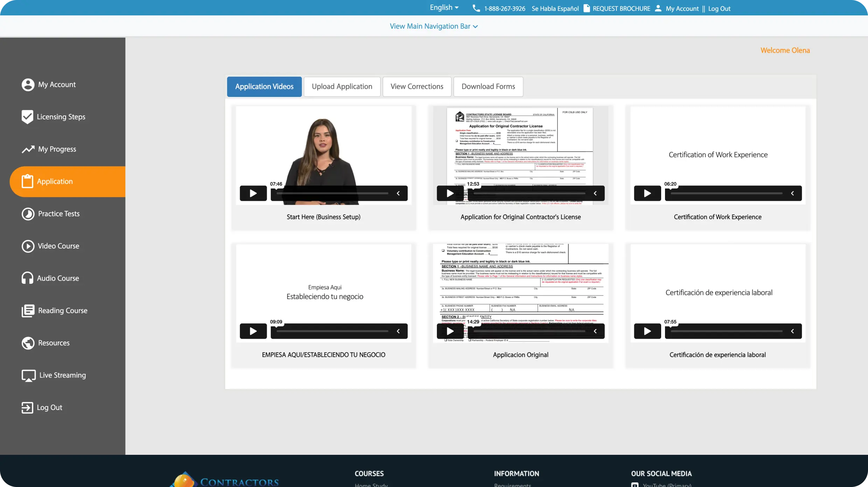Expand the English language dropdown

pos(444,8)
